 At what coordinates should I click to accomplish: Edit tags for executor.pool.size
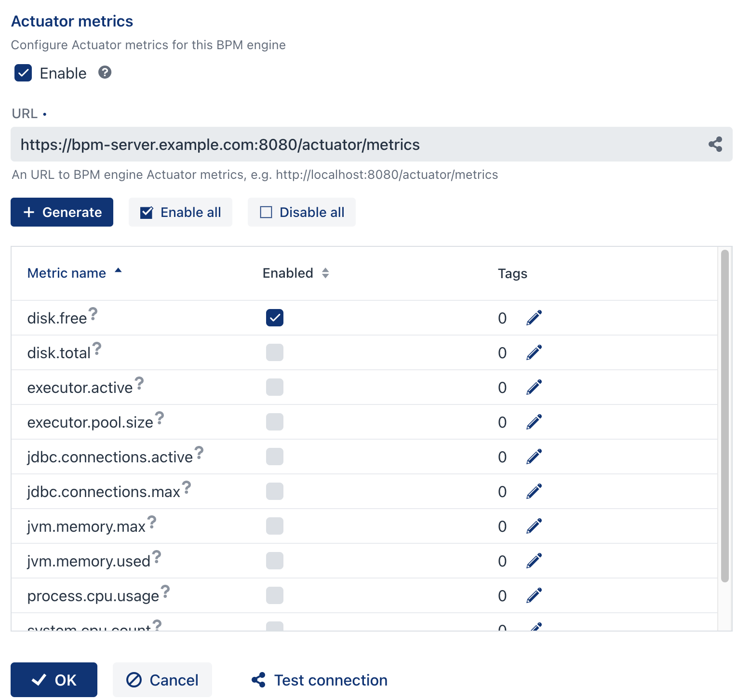tap(534, 422)
